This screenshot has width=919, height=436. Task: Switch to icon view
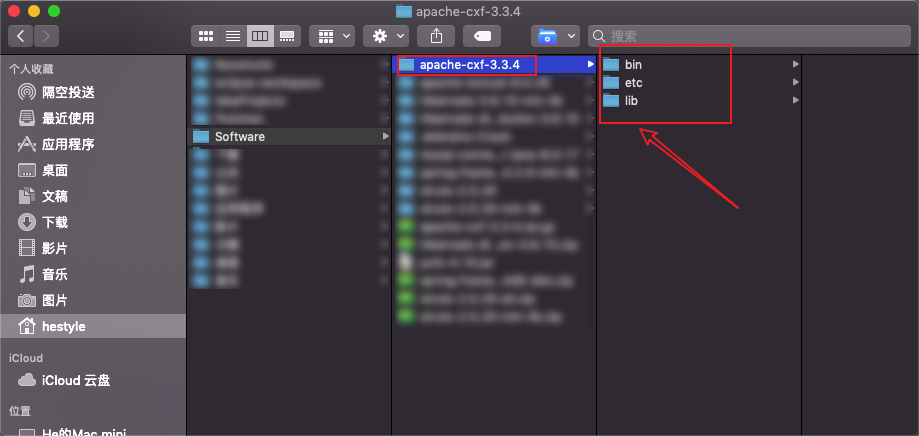[205, 36]
